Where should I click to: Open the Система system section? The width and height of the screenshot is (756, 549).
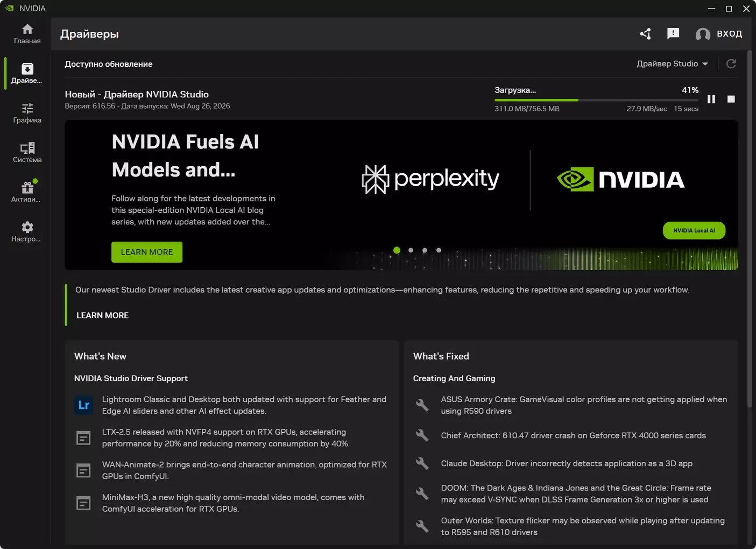coord(27,153)
